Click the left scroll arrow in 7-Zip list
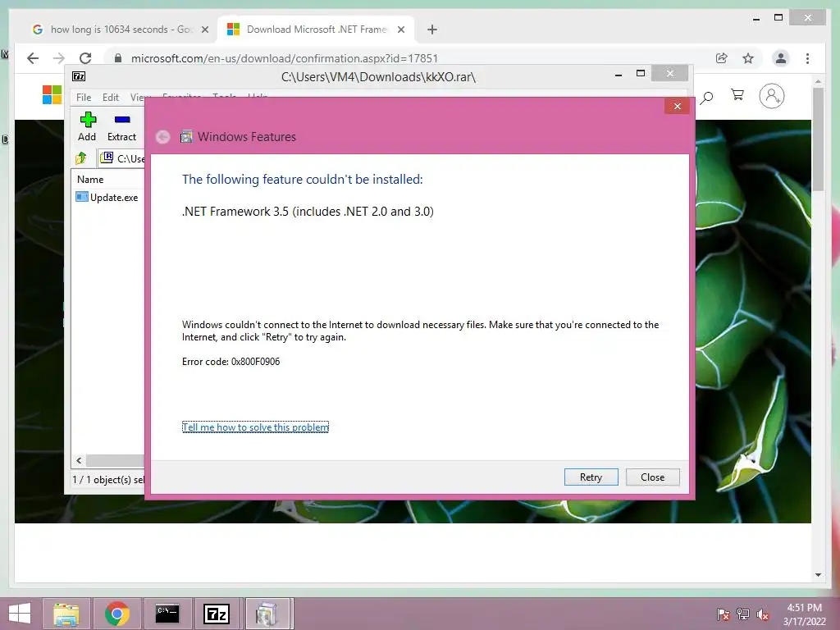Viewport: 840px width, 630px height. pyautogui.click(x=79, y=460)
